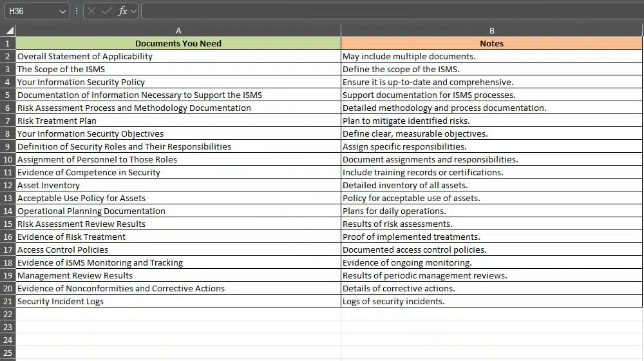This screenshot has width=644, height=361.
Task: Click note Define the scope of the ISMS.
Action: click(x=491, y=69)
